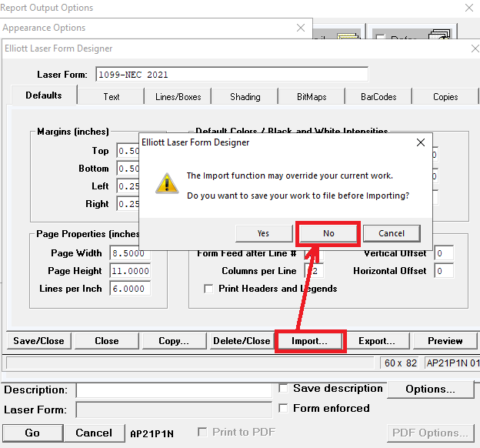Click the PDF Options... button
This screenshot has width=480, height=448.
click(x=431, y=433)
